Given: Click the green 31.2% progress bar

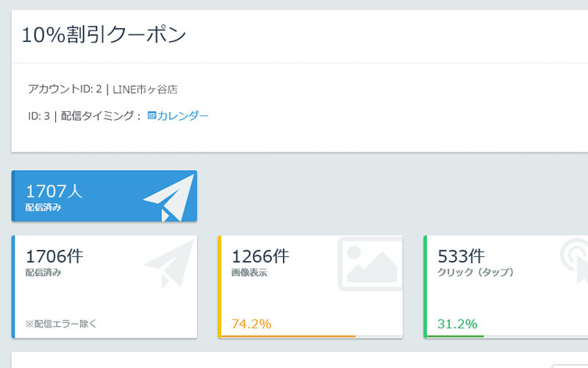Looking at the screenshot, I should [454, 336].
